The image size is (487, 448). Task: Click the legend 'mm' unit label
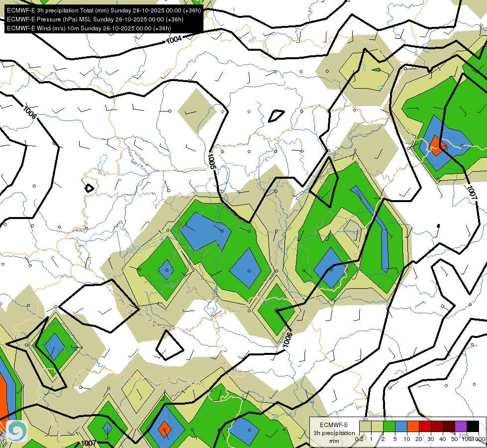click(x=334, y=441)
